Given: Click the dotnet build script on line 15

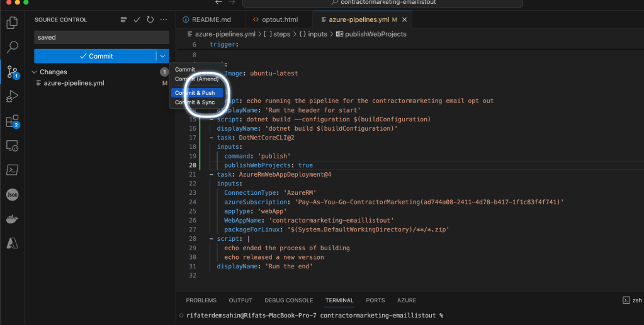Looking at the screenshot, I should coord(324,119).
